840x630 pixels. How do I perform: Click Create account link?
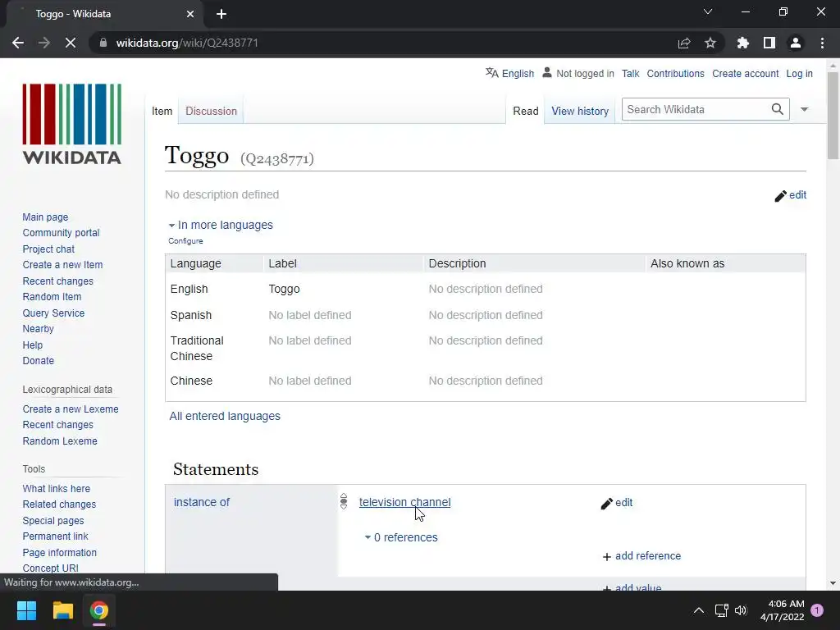(745, 73)
